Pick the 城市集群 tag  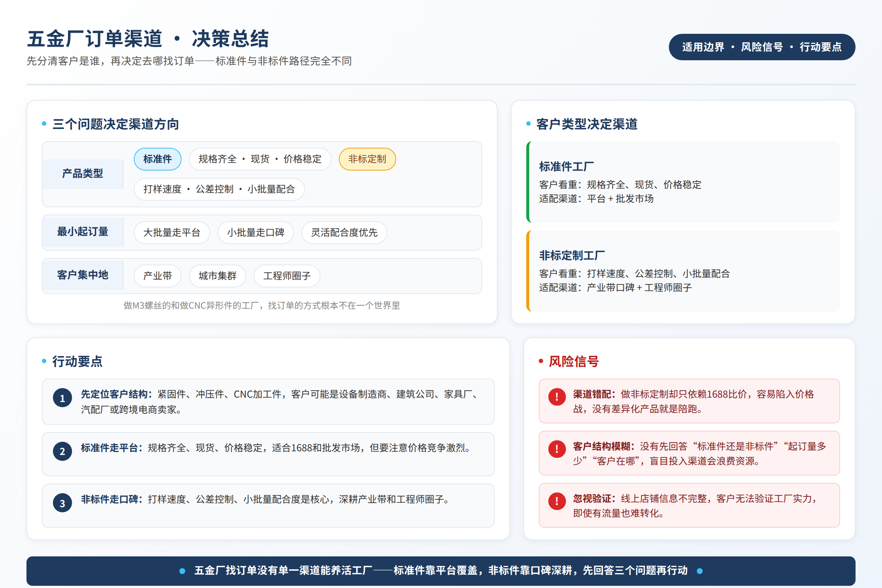218,276
